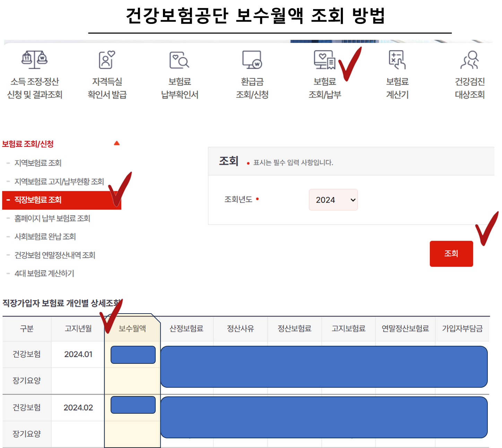Image resolution: width=502 pixels, height=448 pixels.
Task: Select the 직장보험료 조회 menu item
Action: (x=38, y=200)
